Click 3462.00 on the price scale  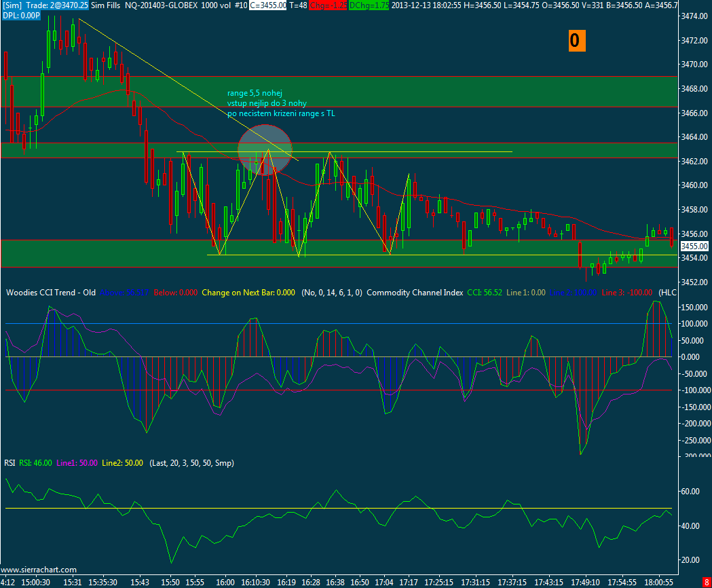coord(694,162)
